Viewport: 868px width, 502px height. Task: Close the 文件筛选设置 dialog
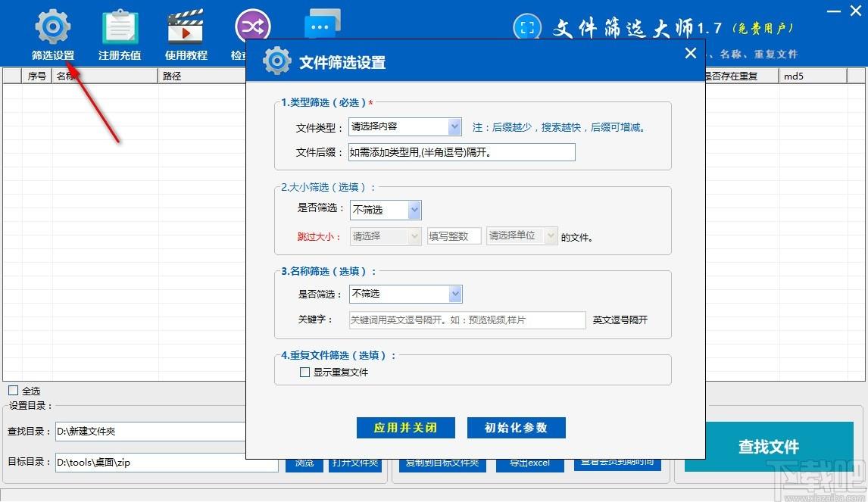690,53
